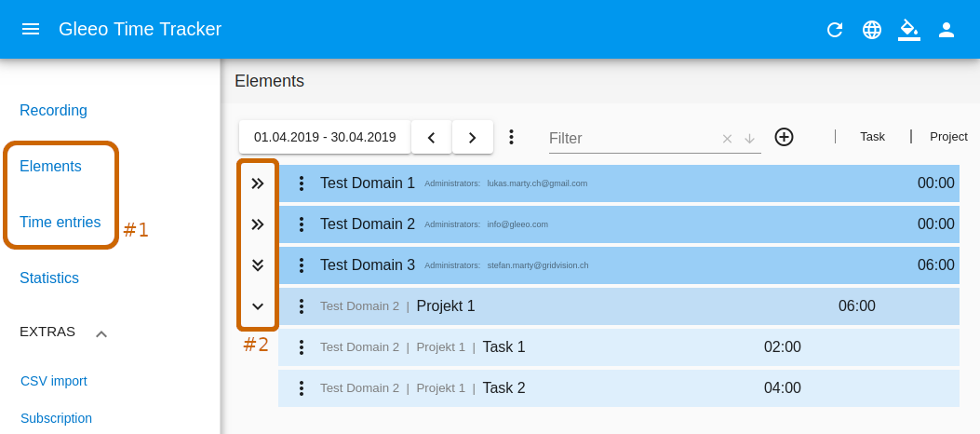This screenshot has height=434, width=980.
Task: Click the paint bucket theme icon
Action: point(909,30)
